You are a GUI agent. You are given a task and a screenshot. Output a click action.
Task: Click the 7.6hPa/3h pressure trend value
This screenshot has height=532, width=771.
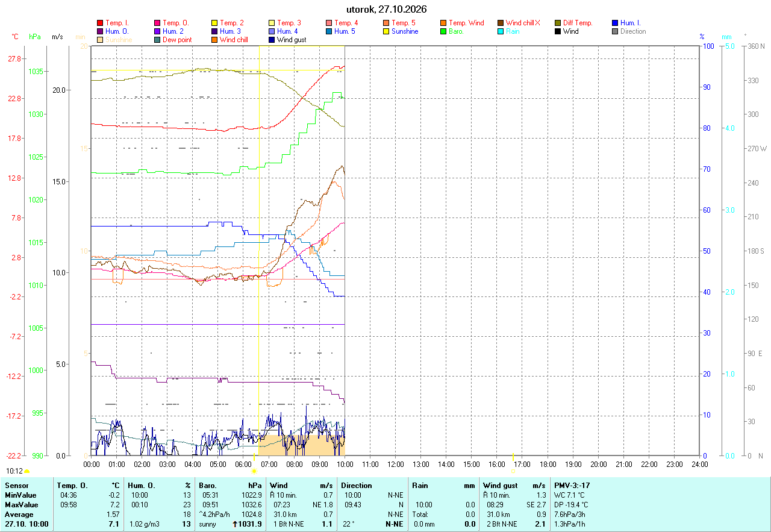[x=570, y=515]
